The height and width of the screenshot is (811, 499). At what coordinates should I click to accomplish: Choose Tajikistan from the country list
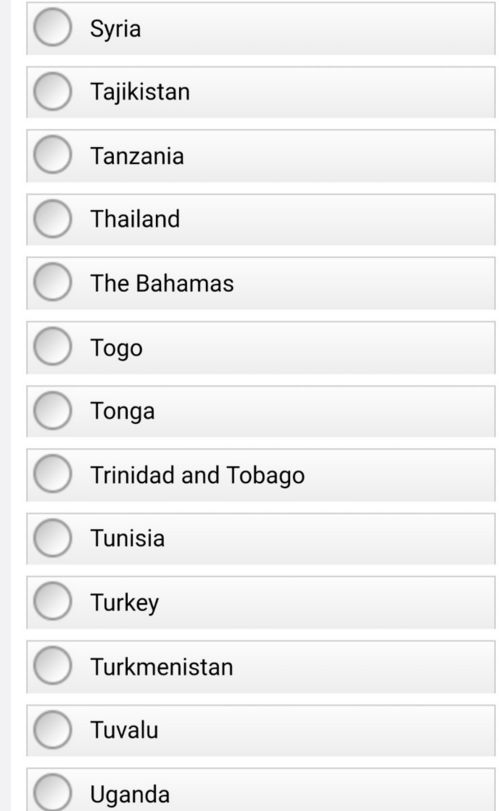(52, 91)
